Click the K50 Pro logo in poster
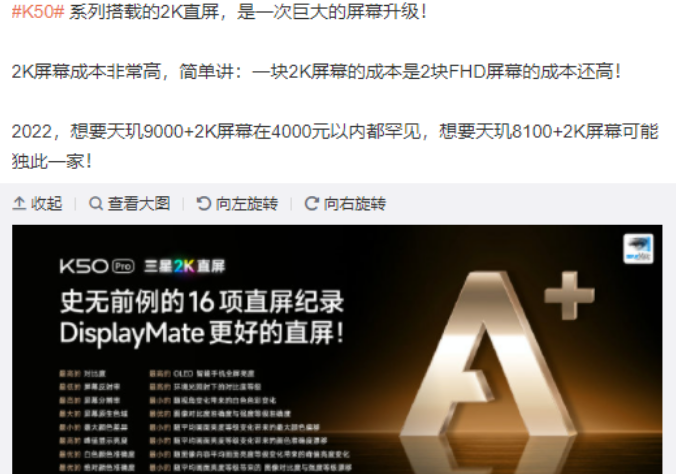The width and height of the screenshot is (676, 474). [97, 266]
